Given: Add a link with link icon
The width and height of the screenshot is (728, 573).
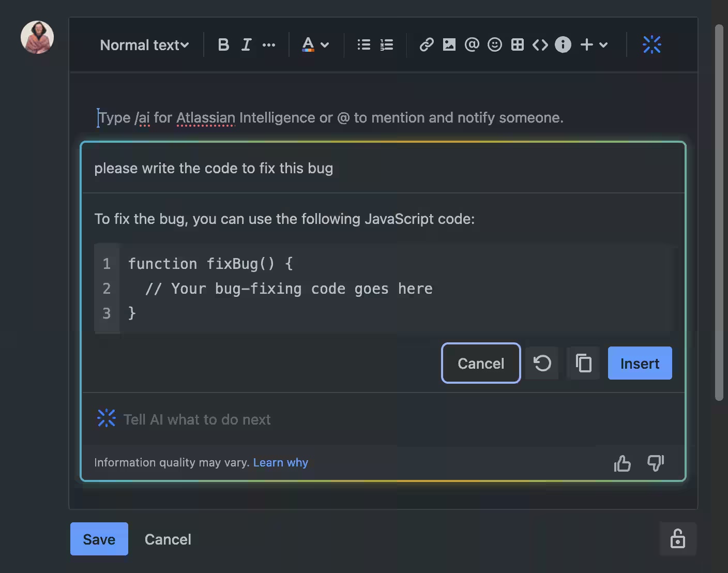Looking at the screenshot, I should click(x=427, y=45).
